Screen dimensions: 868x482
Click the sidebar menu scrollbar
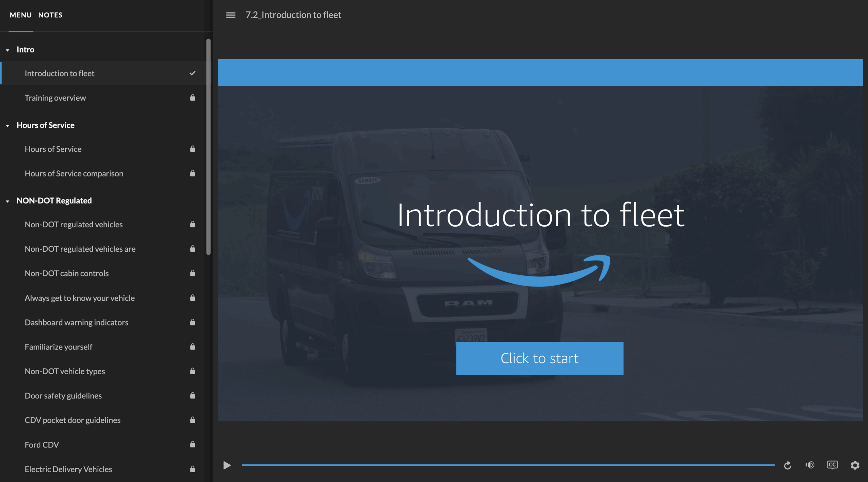click(209, 146)
